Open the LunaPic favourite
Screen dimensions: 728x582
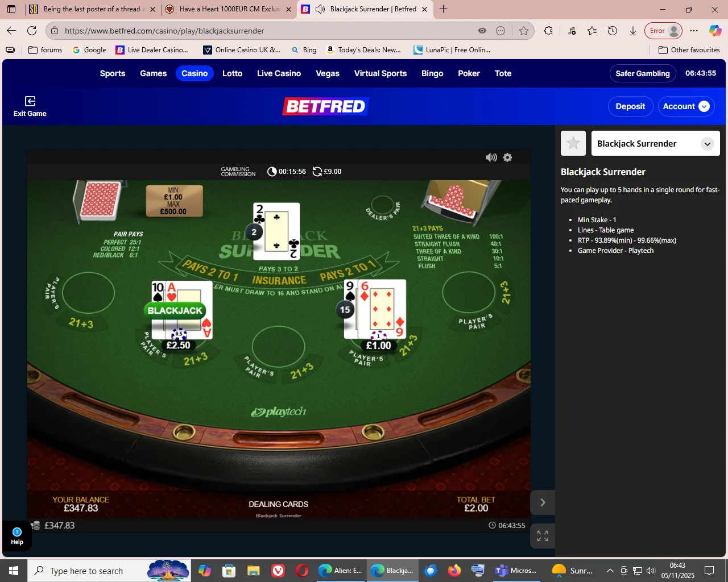(452, 50)
